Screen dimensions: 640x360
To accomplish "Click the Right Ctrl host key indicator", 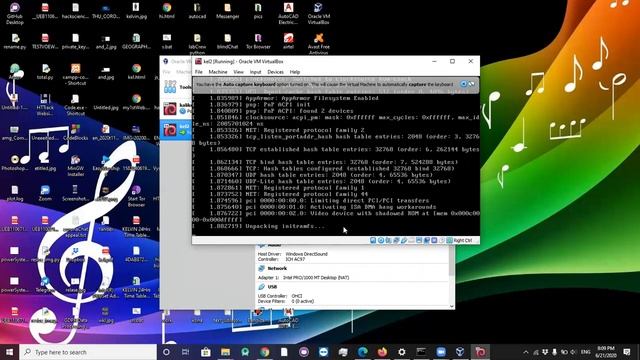I will [462, 240].
